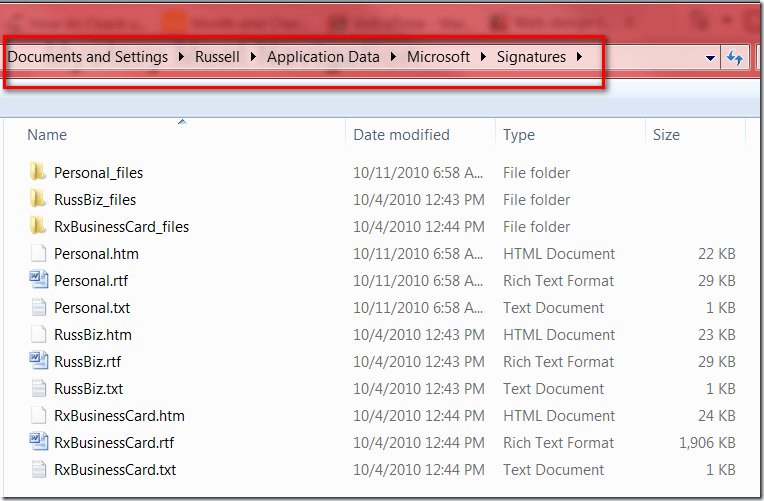Viewport: 764px width, 501px height.
Task: Select the RxBusinessCard.htm file icon
Action: tap(38, 416)
